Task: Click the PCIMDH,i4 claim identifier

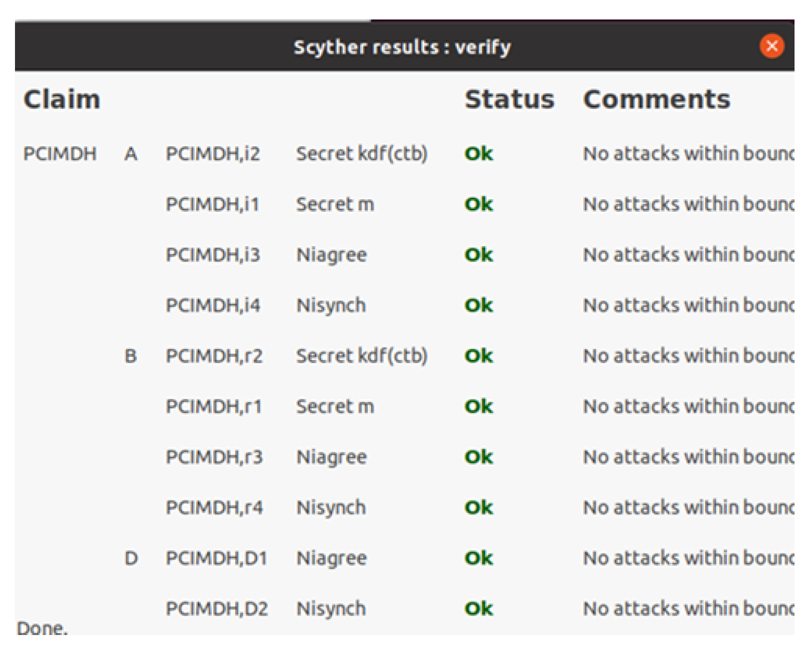Action: point(213,305)
